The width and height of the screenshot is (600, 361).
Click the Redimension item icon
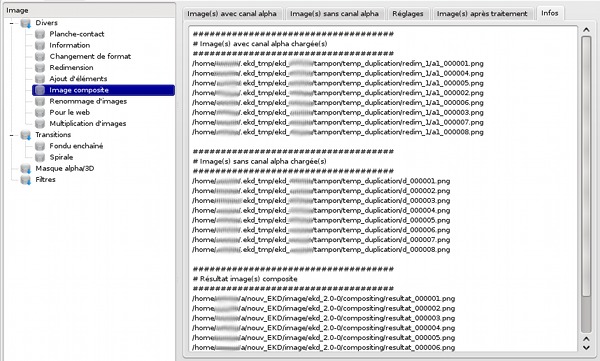pyautogui.click(x=40, y=68)
